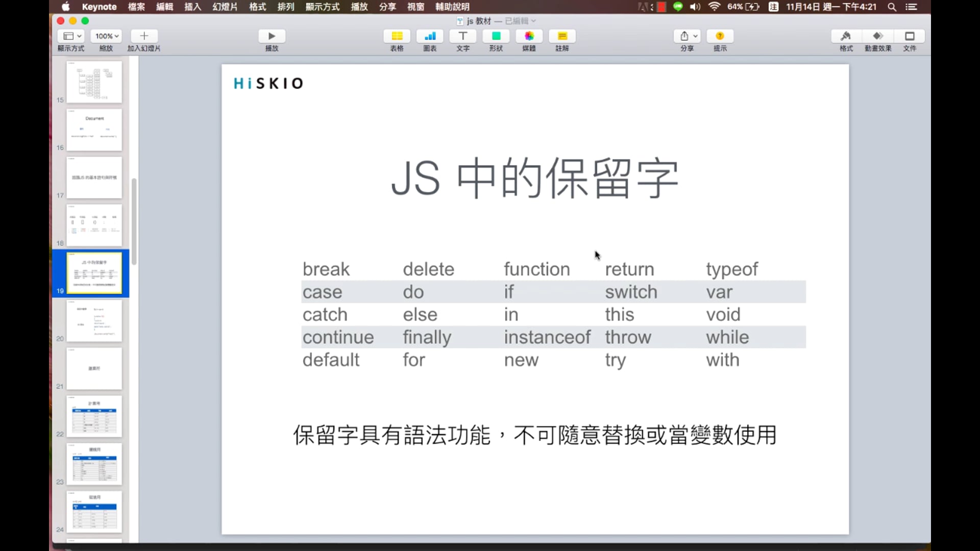Expand the 顯示方式 view dropdown
Screen dimensions: 980x551
71,36
